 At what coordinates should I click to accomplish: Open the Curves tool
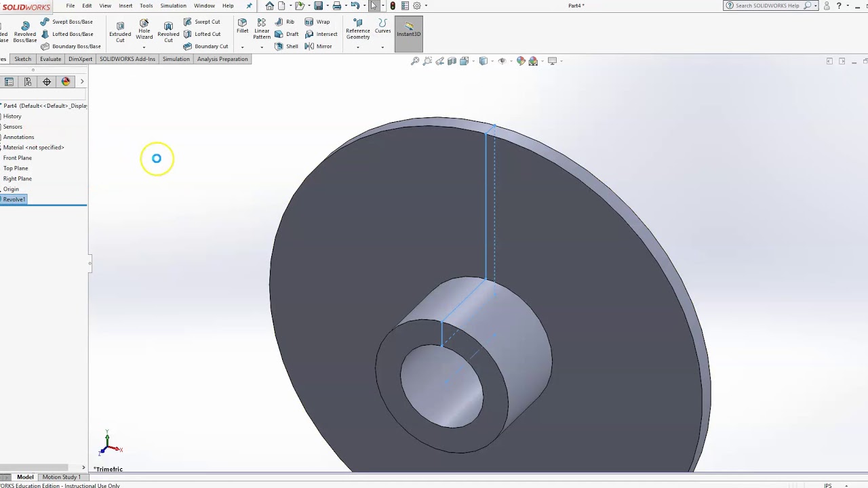(382, 26)
